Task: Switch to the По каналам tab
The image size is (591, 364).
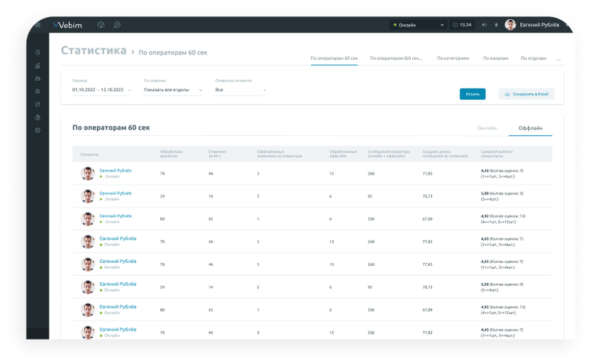Action: [495, 58]
